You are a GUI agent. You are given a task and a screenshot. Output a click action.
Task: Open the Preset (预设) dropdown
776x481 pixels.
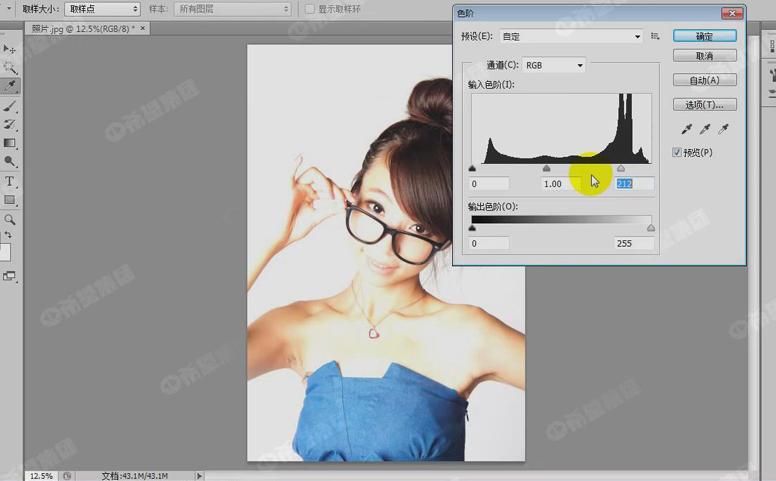tap(570, 36)
